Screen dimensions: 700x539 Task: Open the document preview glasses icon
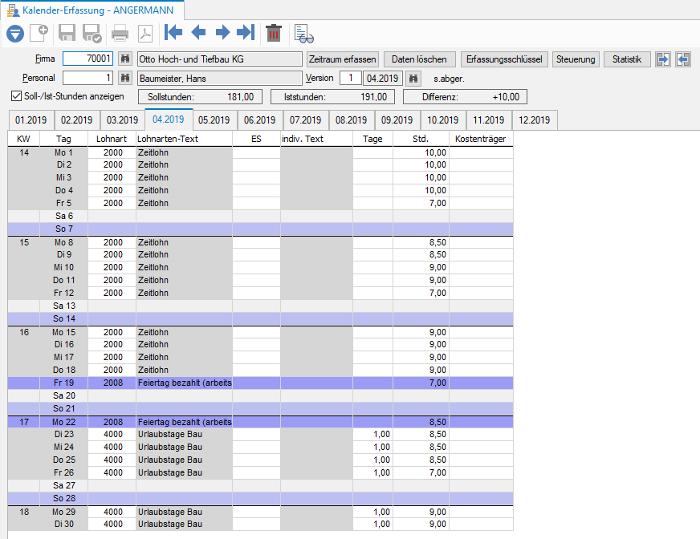pyautogui.click(x=304, y=33)
